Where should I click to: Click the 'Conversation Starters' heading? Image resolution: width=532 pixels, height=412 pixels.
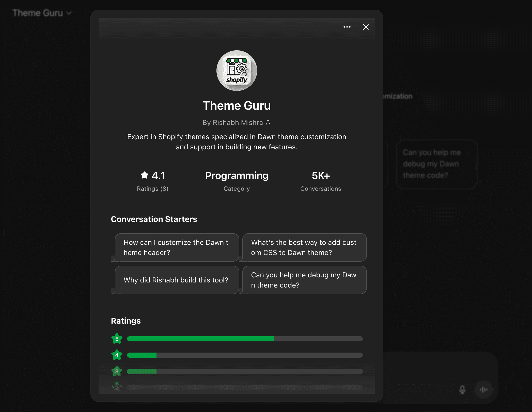click(x=154, y=219)
